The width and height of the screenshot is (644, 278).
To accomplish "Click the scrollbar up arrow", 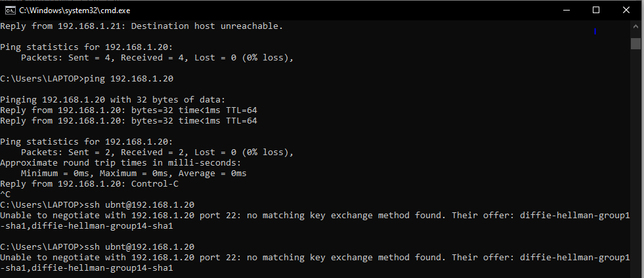I will [635, 26].
